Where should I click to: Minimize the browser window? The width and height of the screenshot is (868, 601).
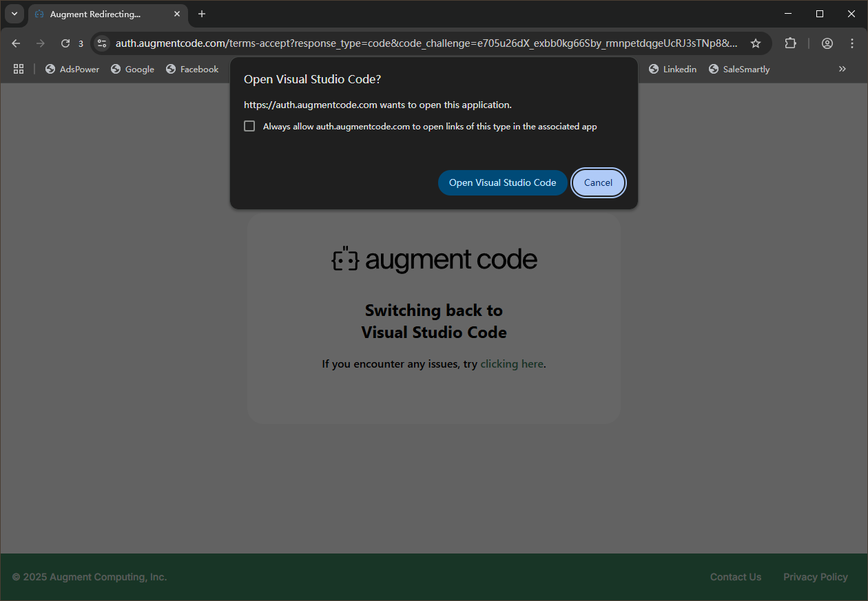click(x=788, y=14)
